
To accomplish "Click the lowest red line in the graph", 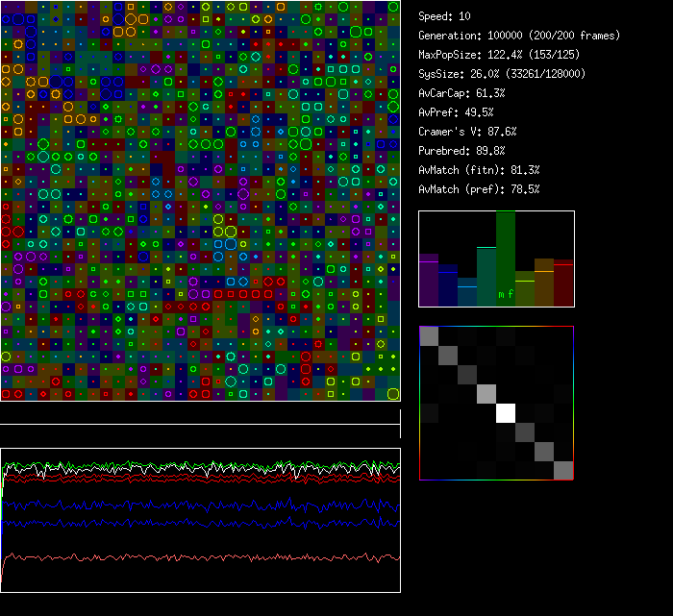I will click(x=200, y=557).
